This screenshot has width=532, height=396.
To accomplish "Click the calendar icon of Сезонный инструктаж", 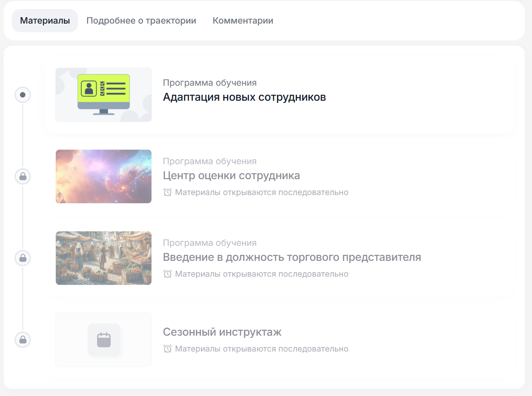I will click(x=104, y=340).
